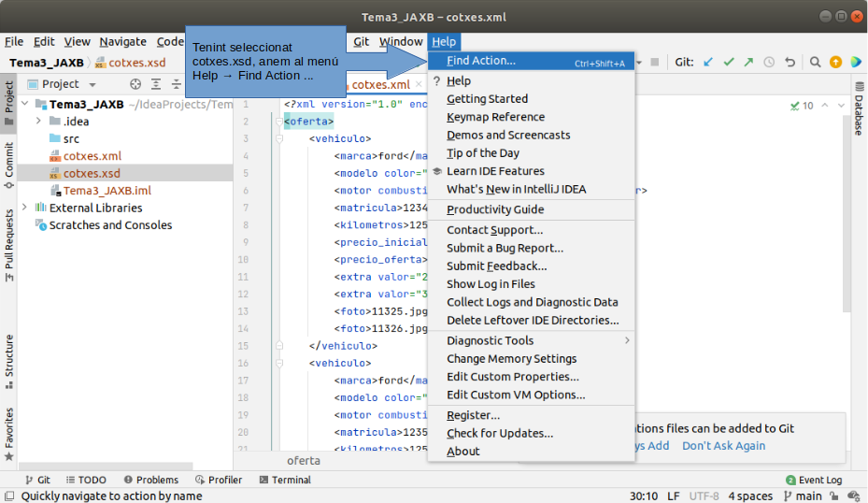The height and width of the screenshot is (503, 868).
Task: Click the stop square icon in toolbar
Action: tap(655, 62)
